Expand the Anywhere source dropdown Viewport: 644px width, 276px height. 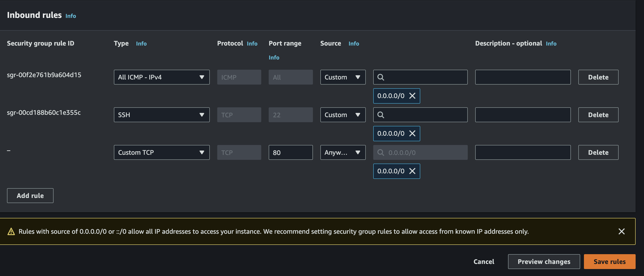342,152
